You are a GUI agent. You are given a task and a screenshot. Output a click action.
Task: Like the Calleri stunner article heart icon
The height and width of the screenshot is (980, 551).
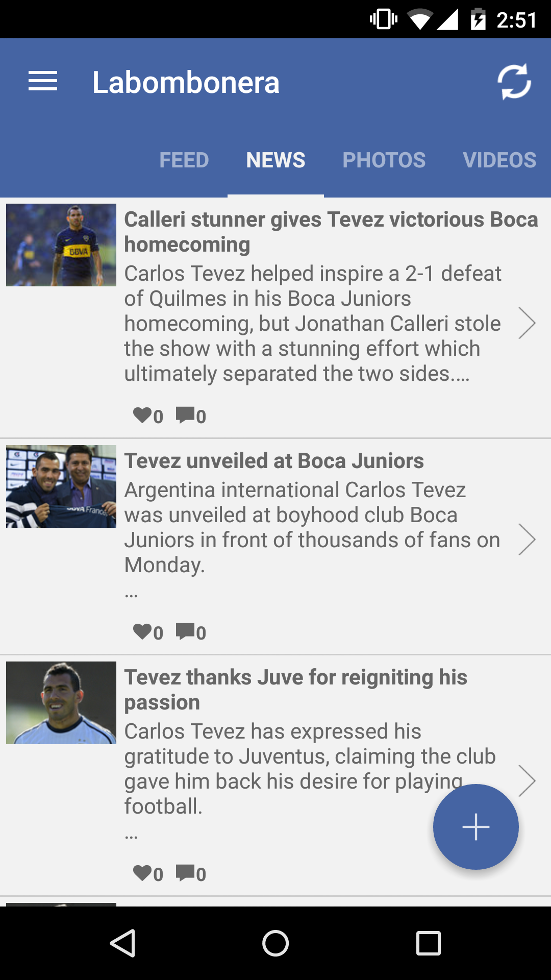[142, 415]
